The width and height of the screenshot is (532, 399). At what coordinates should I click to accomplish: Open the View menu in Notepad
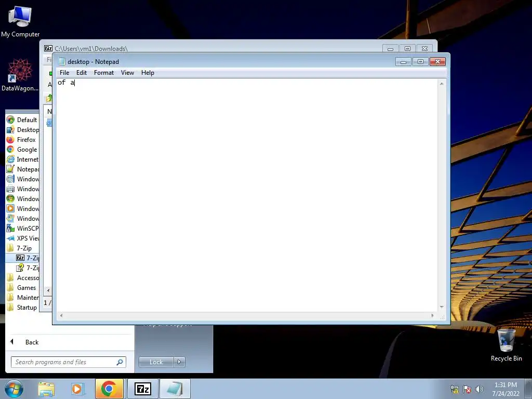tap(128, 73)
